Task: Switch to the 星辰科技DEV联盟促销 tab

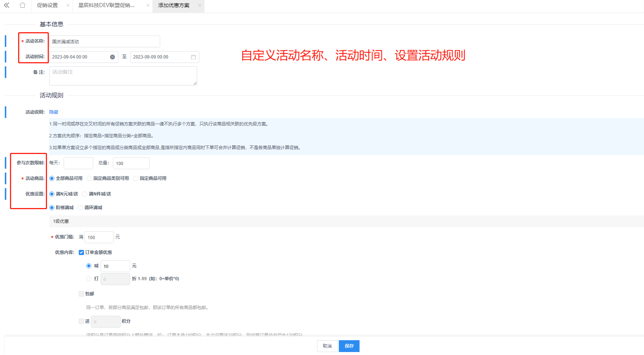Action: (x=107, y=6)
